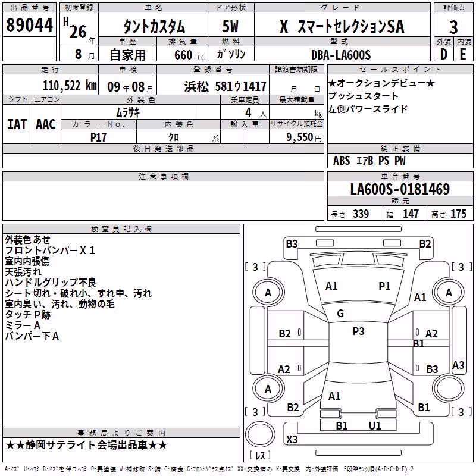Select the sales point プッシュスタート
The height and width of the screenshot is (476, 476).
click(x=363, y=96)
